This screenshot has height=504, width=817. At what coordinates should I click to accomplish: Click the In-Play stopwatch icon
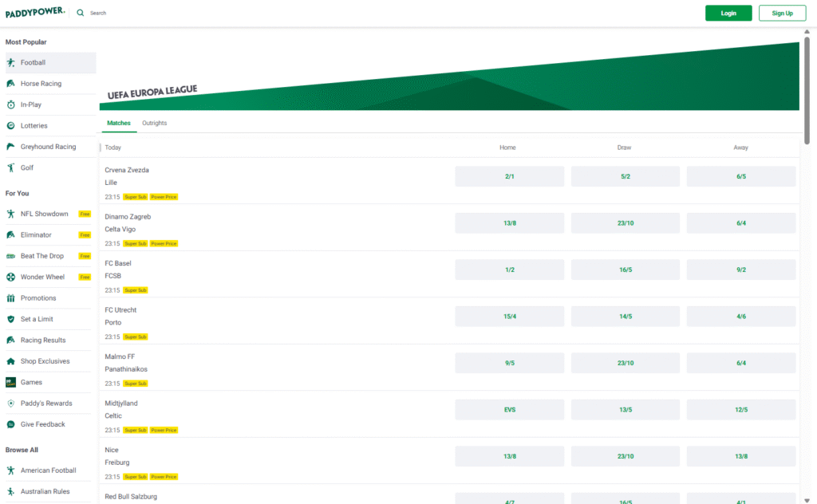(11, 104)
